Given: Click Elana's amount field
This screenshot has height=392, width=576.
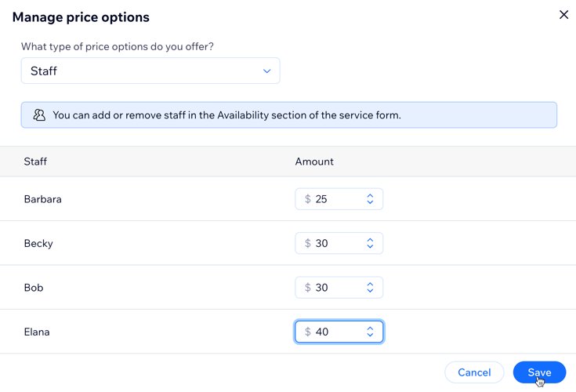Looking at the screenshot, I should coord(339,332).
